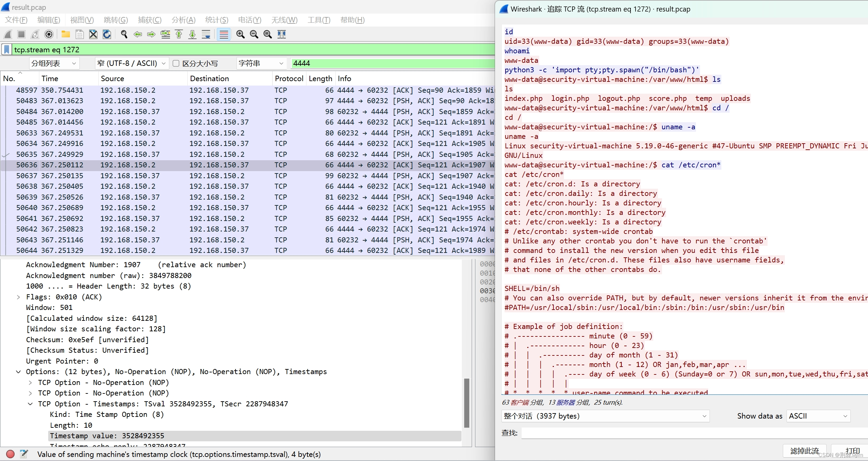Viewport: 868px width, 461px height.
Task: Click the zoom in magnifier icon
Action: tap(240, 34)
